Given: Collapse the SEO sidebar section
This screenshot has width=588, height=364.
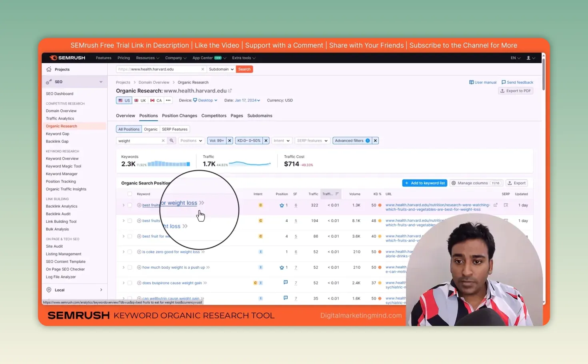Looking at the screenshot, I should (101, 82).
